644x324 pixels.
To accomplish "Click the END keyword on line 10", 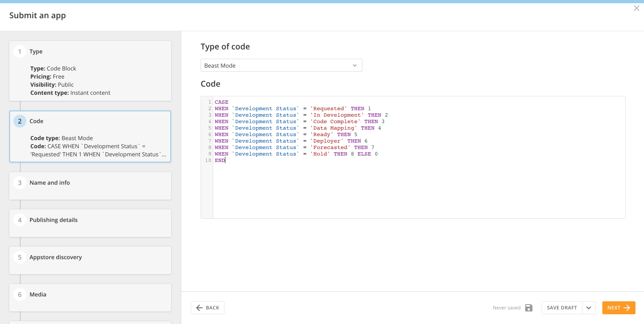I will 220,160.
